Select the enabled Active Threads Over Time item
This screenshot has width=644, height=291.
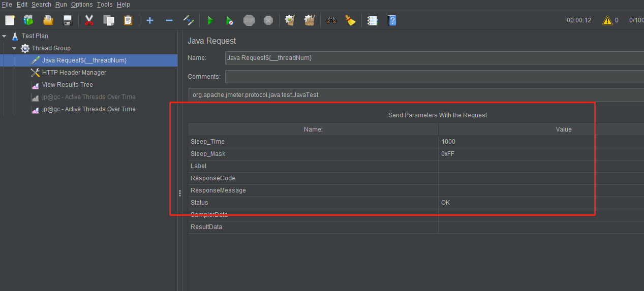[x=89, y=109]
